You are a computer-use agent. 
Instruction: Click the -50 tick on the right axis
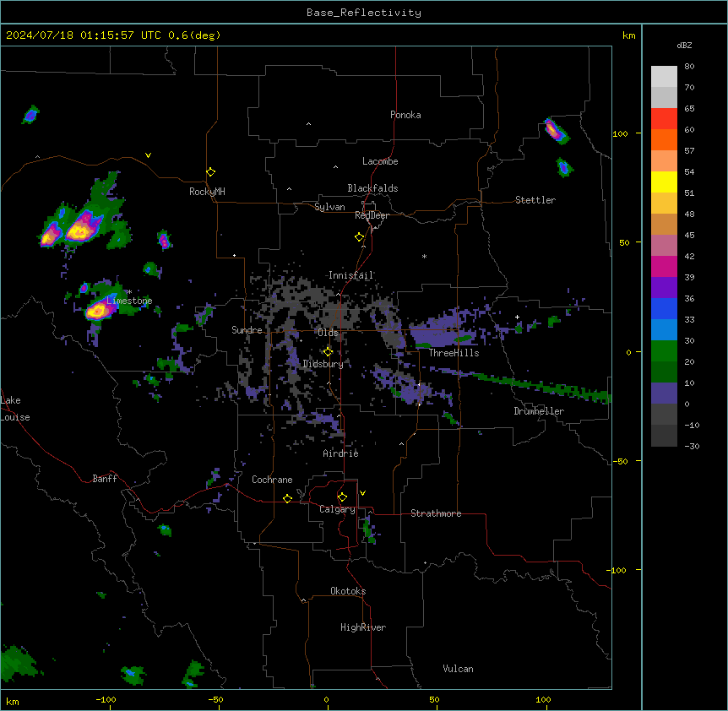pyautogui.click(x=620, y=461)
